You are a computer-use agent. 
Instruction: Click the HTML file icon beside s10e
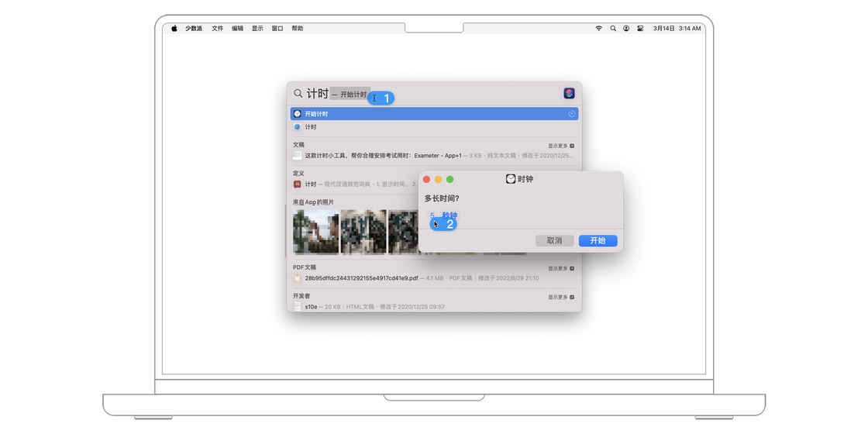[x=298, y=307]
